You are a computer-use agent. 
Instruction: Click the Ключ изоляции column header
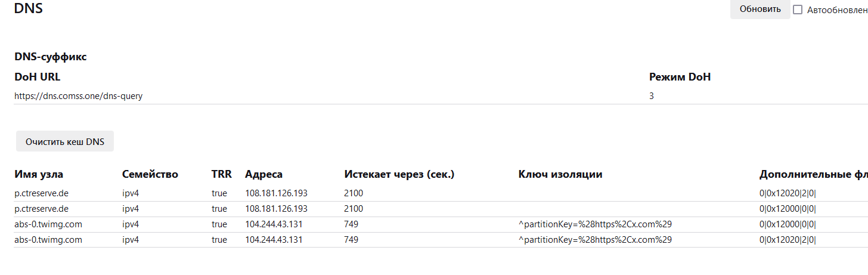[560, 174]
